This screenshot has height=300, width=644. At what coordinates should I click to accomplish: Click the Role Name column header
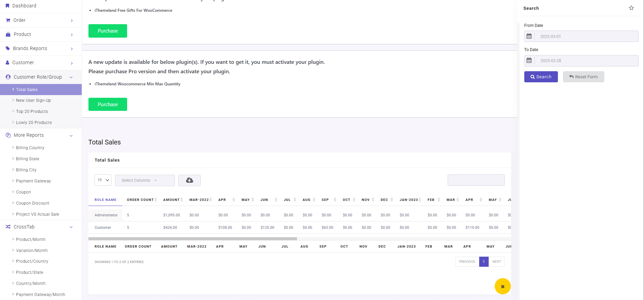point(105,200)
